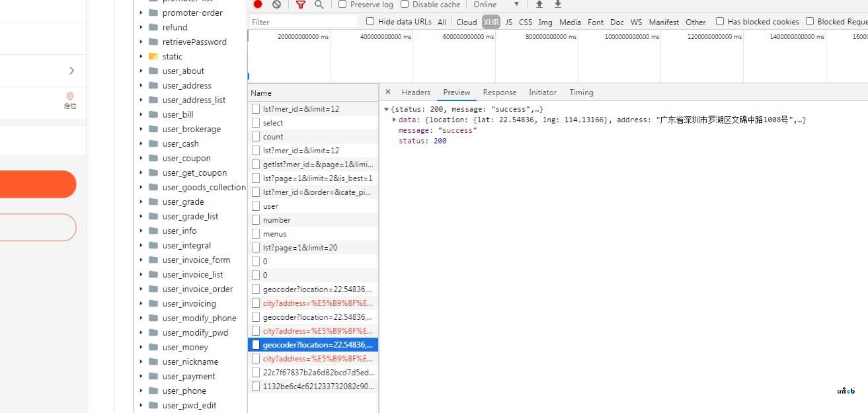Click the file icon of the count request
This screenshot has width=868, height=413.
tap(256, 136)
